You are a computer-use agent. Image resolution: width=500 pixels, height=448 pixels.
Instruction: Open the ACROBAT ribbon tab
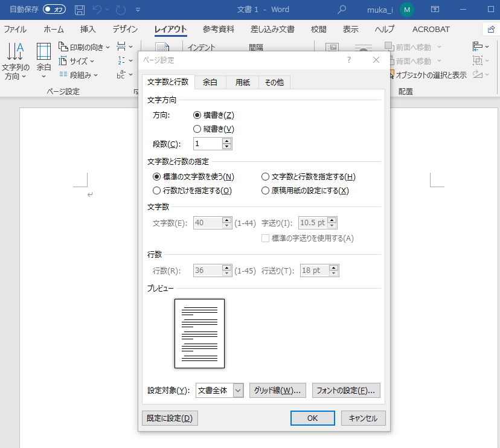tap(431, 30)
